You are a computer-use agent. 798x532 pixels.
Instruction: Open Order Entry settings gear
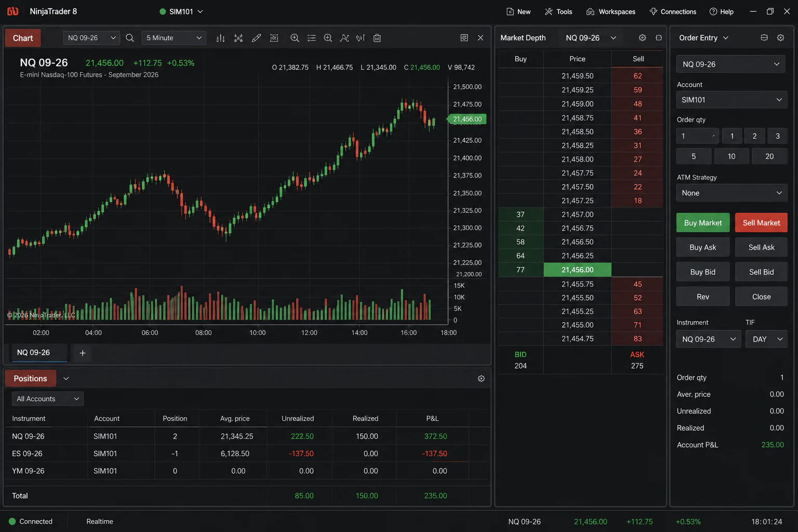780,38
